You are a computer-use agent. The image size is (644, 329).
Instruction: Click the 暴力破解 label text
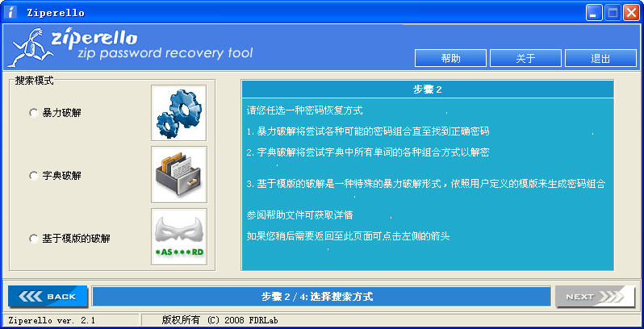click(61, 113)
